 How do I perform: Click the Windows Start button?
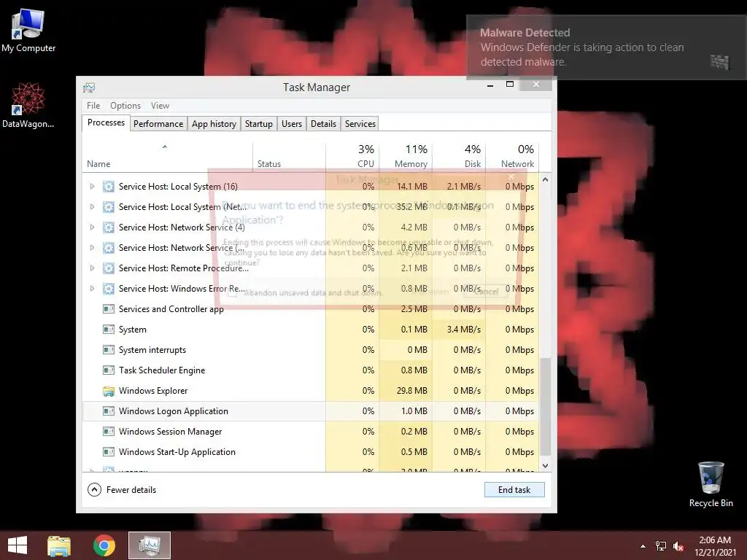(18, 545)
